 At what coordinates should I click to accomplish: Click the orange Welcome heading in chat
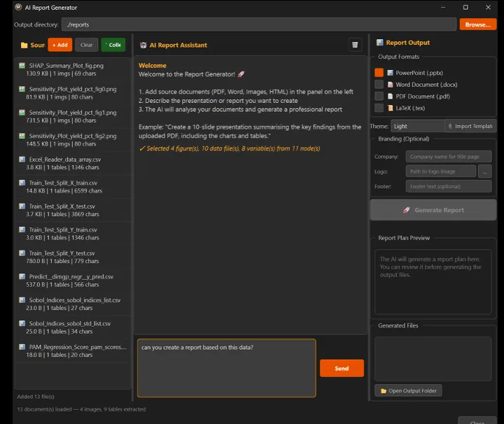click(153, 66)
